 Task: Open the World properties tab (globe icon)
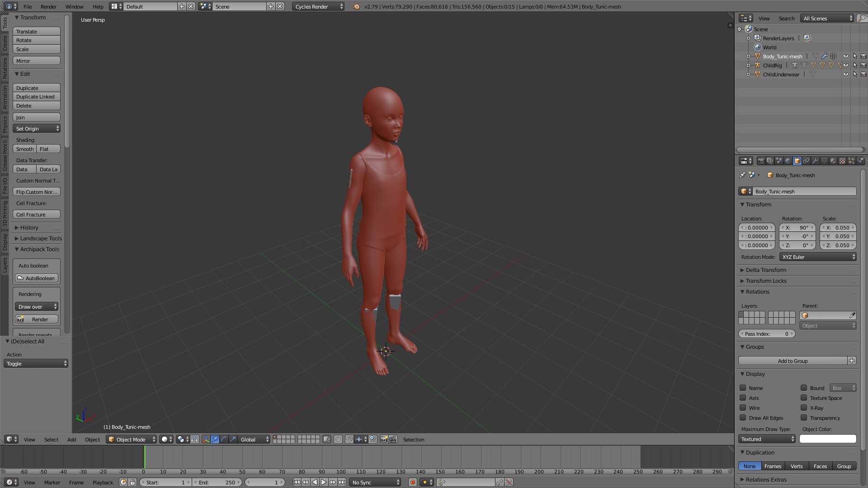(788, 161)
